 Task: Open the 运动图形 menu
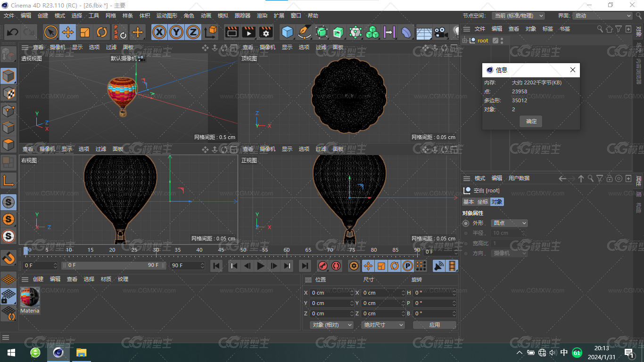167,16
